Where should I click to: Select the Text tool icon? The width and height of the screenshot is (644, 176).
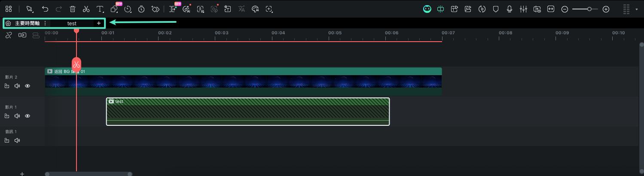100,9
